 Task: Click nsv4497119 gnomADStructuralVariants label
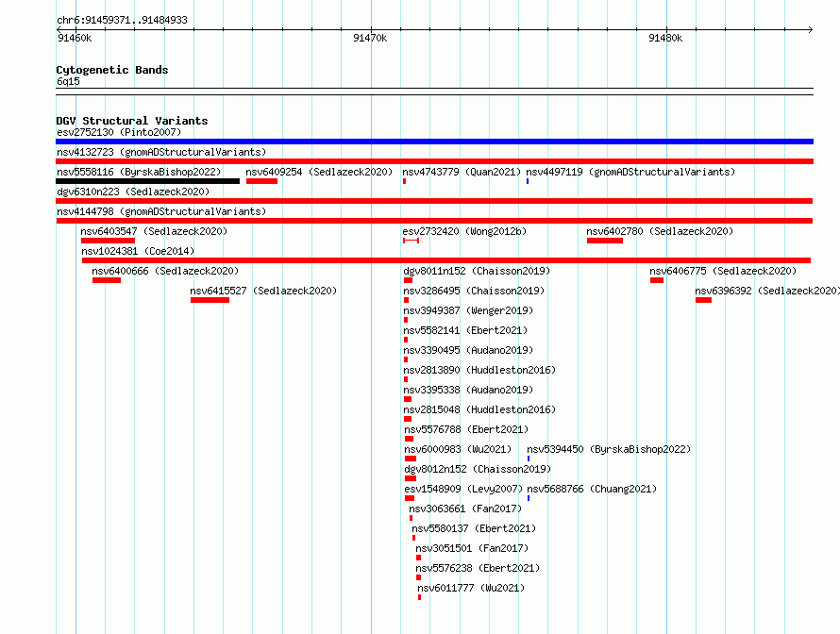click(x=630, y=172)
